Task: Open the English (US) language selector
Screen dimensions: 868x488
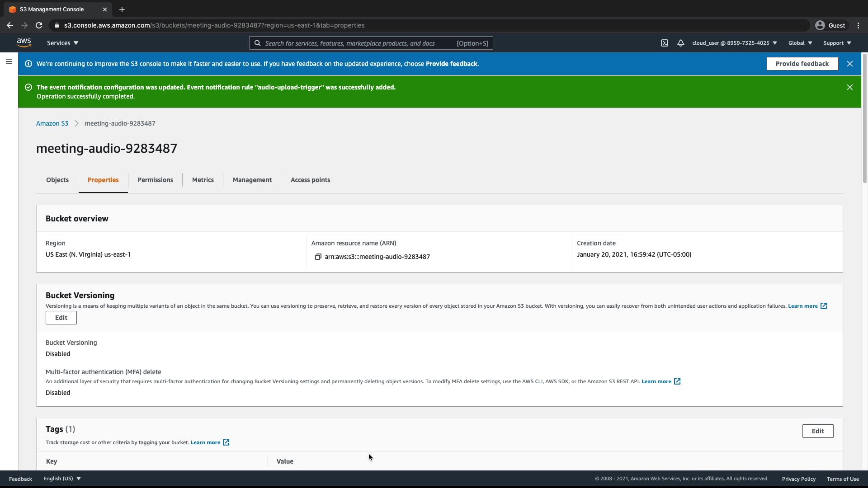Action: coord(62,479)
